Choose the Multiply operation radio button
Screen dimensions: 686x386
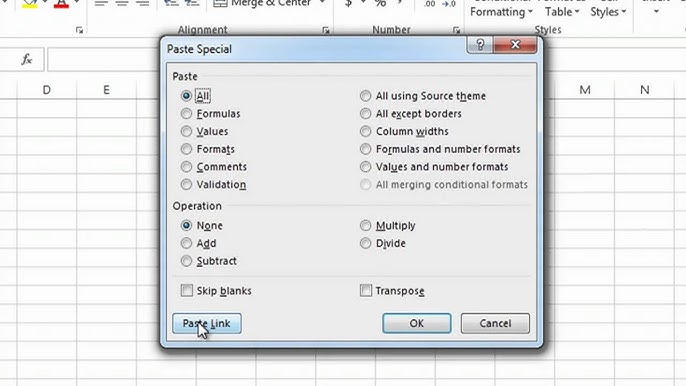point(365,225)
